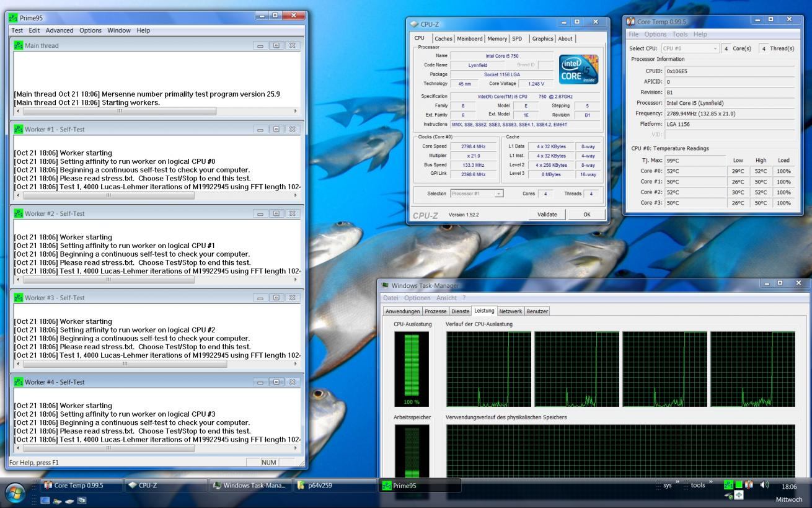Click the CPU-Z title bar icon

coord(415,24)
